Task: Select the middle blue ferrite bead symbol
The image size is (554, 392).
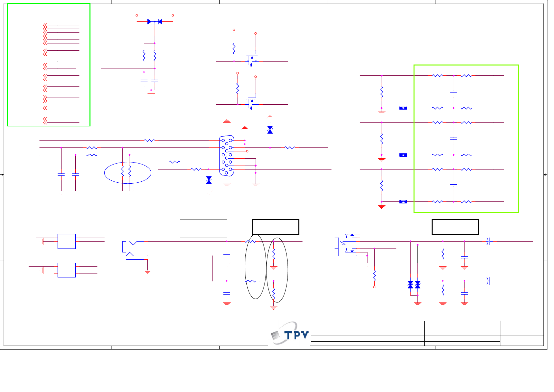Action: click(x=403, y=155)
